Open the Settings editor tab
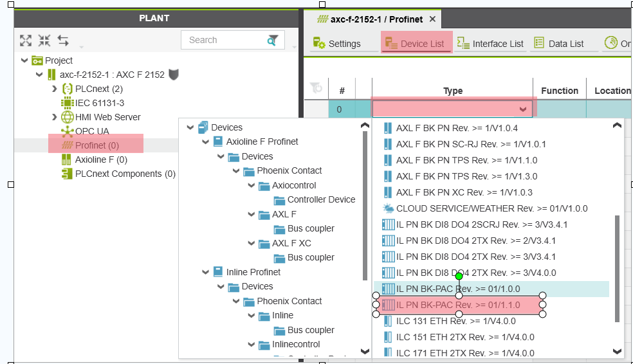633x364 pixels. pos(336,44)
